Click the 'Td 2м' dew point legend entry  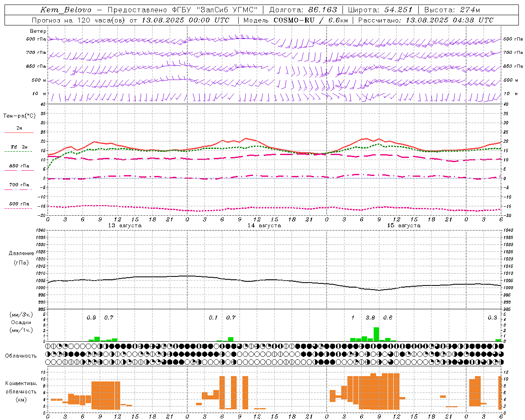pyautogui.click(x=19, y=147)
